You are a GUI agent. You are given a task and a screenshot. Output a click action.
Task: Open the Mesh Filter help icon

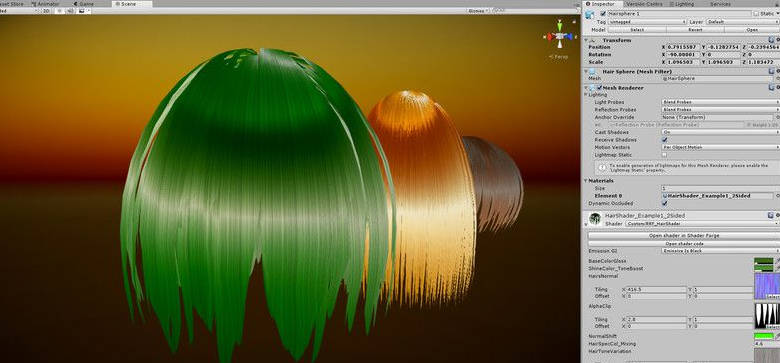(x=772, y=72)
